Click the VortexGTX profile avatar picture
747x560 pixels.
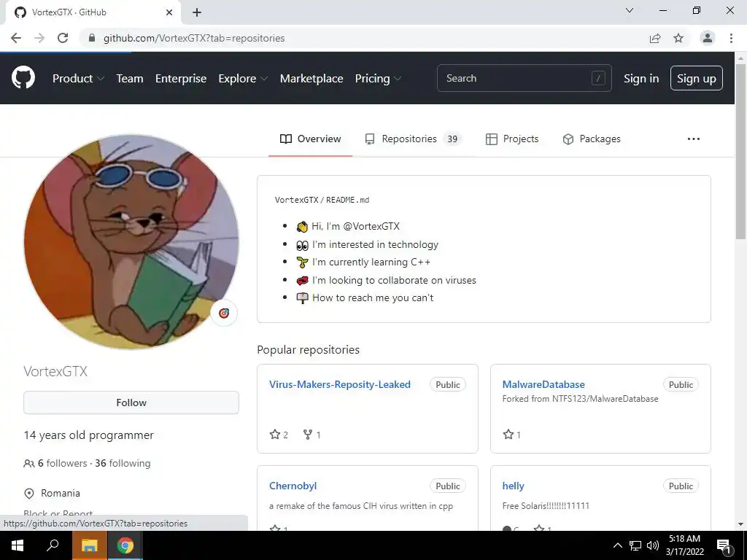pyautogui.click(x=131, y=241)
